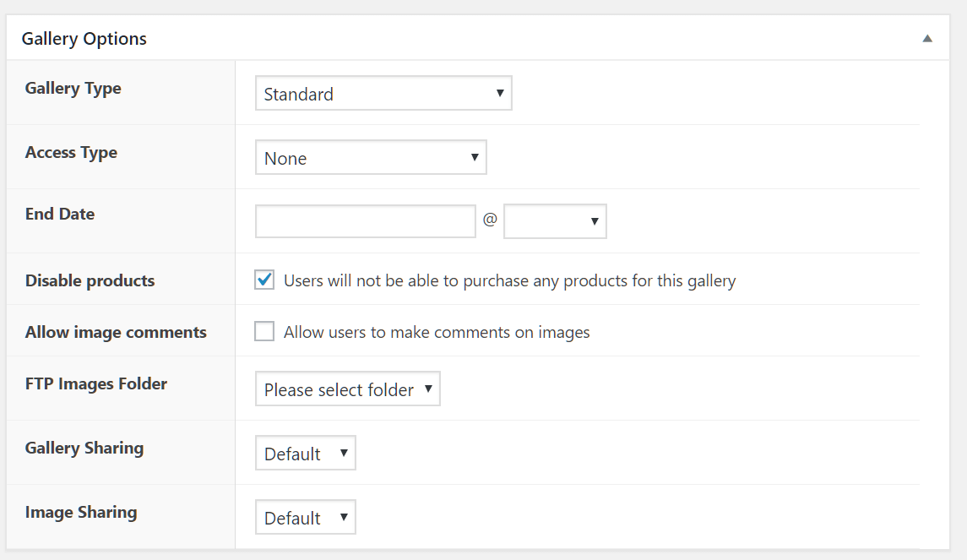Open the Image Sharing Default dropdown
Image resolution: width=967 pixels, height=560 pixels.
pyautogui.click(x=305, y=518)
